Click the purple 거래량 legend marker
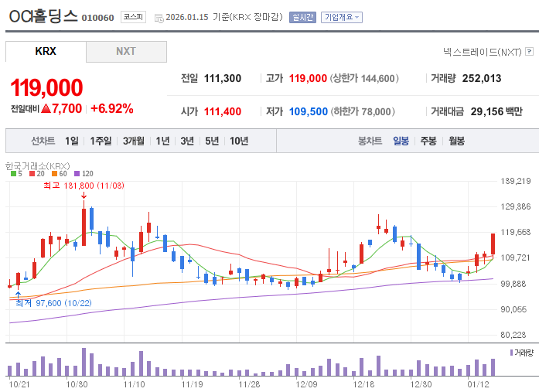539x392 pixels. [511, 353]
